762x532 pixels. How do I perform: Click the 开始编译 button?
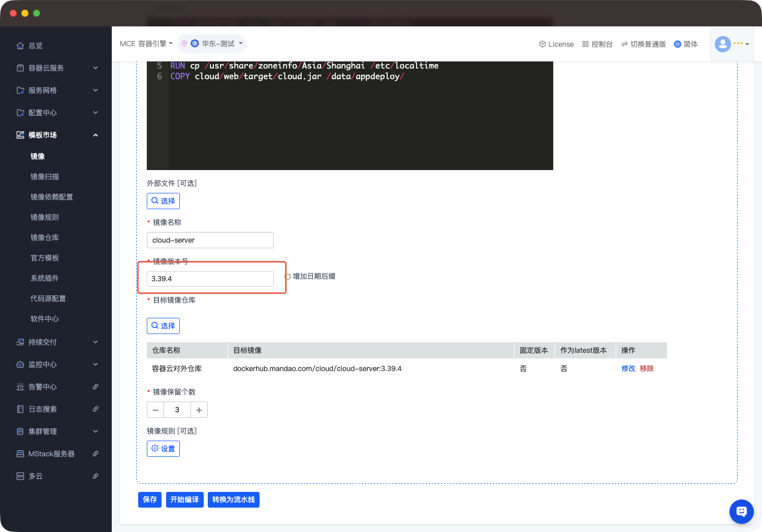184,500
